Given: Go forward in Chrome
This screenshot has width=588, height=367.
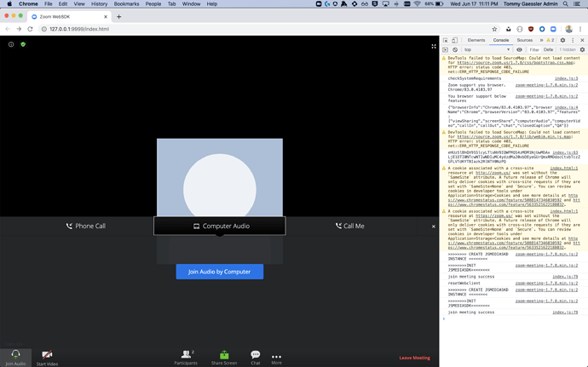Looking at the screenshot, I should tap(19, 29).
